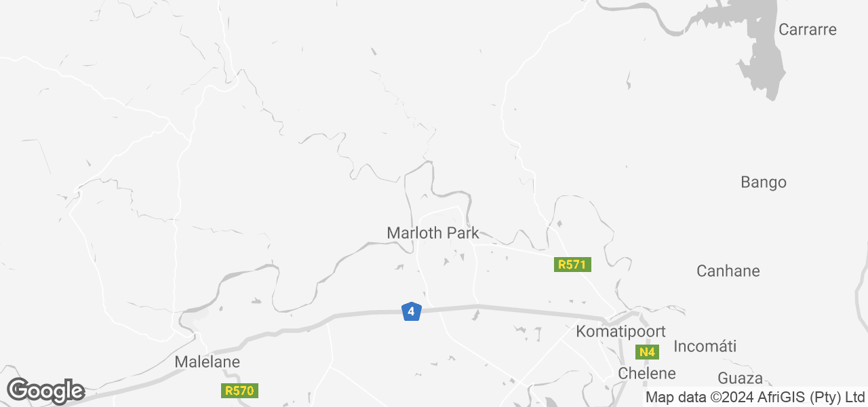Click the R571 road marker
This screenshot has width=868, height=407.
pyautogui.click(x=572, y=265)
